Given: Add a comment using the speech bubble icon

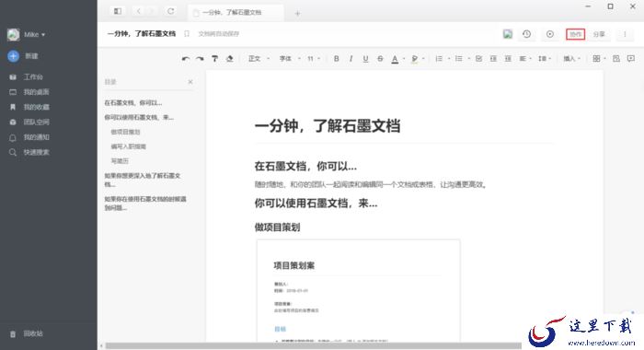Looking at the screenshot, I should tap(631, 59).
